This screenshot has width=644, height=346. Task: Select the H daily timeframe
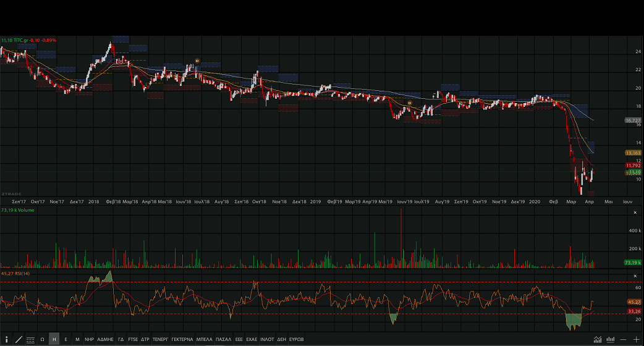[x=54, y=339]
